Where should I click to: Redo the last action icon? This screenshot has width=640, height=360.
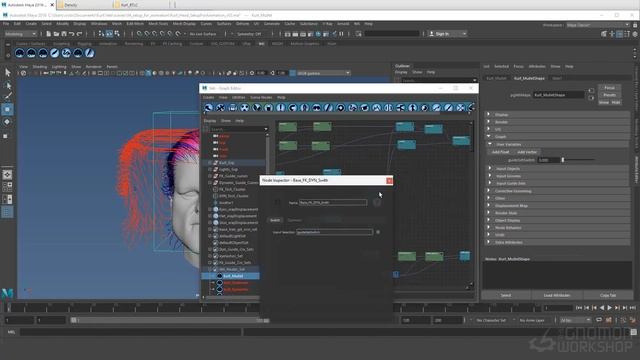[80, 34]
